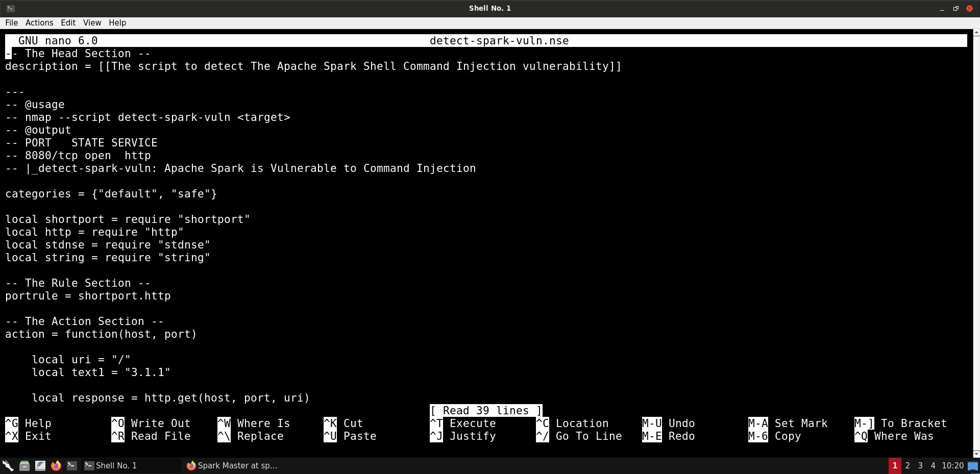Open the Help menu
Screen dimensions: 980x474
tap(117, 23)
